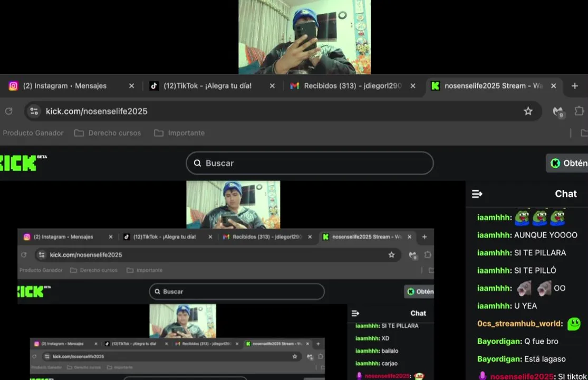Open the Gmail Recibidos (313) tab
Image resolution: width=588 pixels, height=380 pixels.
point(353,86)
